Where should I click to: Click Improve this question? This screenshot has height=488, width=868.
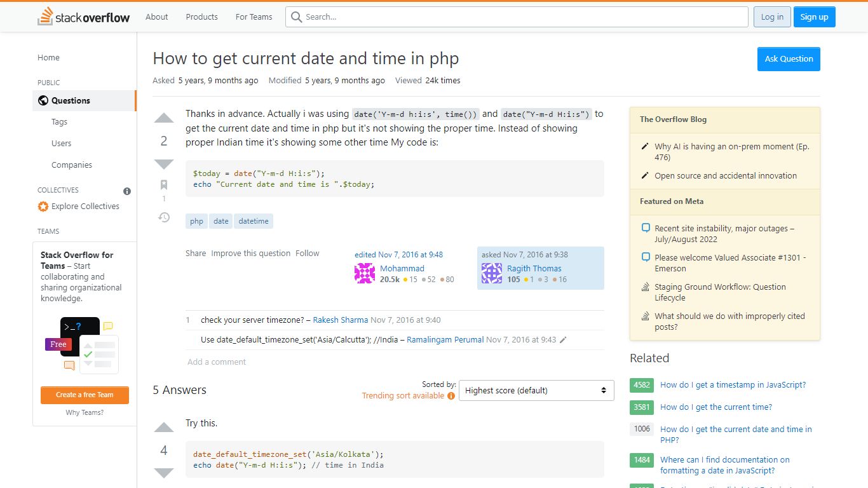pyautogui.click(x=251, y=254)
